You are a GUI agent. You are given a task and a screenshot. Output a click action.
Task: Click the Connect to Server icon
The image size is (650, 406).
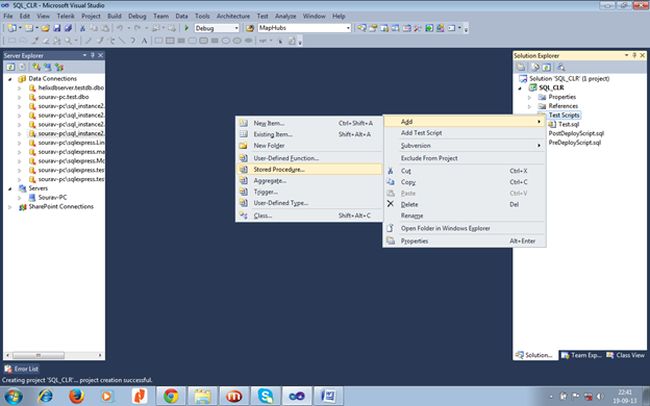pyautogui.click(x=48, y=67)
